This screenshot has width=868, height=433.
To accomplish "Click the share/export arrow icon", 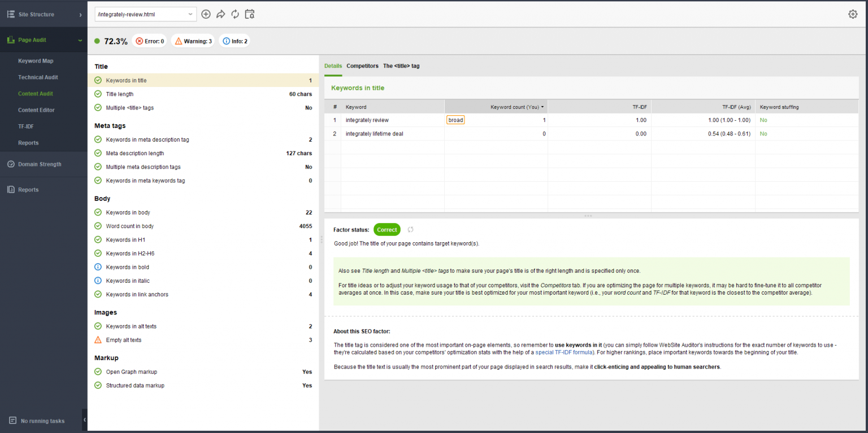I will click(x=220, y=14).
